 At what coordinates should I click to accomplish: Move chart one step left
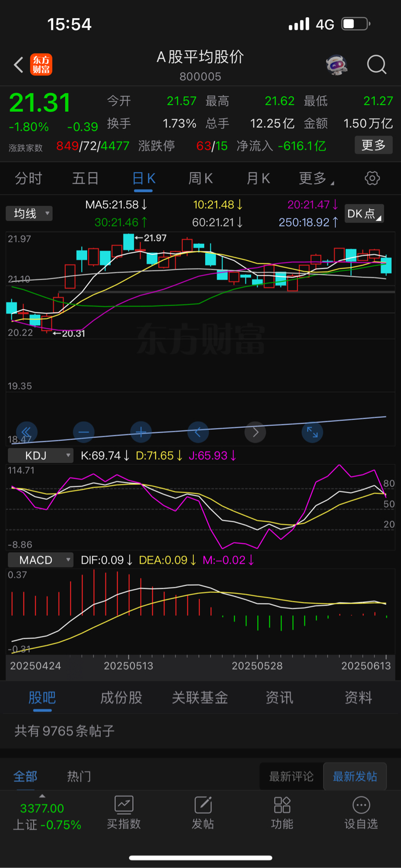[x=198, y=432]
